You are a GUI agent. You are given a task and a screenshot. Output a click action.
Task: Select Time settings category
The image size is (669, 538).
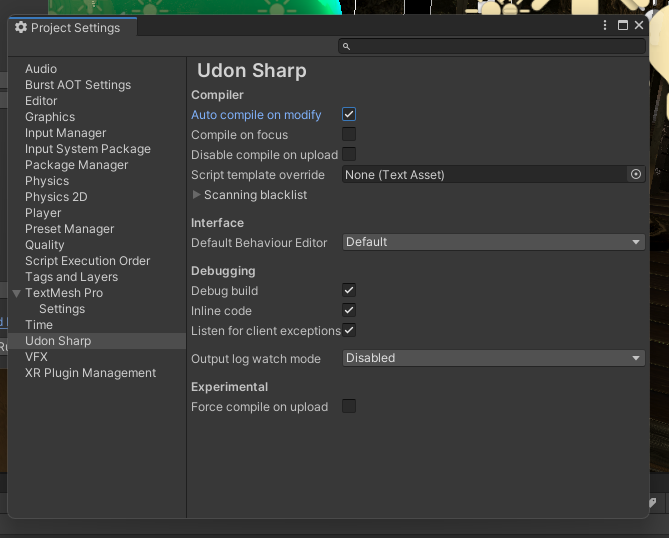39,325
